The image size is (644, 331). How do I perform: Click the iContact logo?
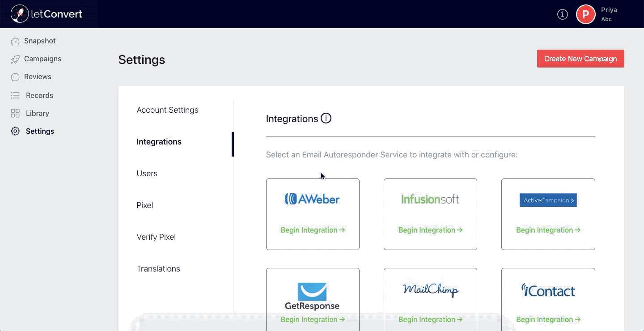click(x=548, y=290)
